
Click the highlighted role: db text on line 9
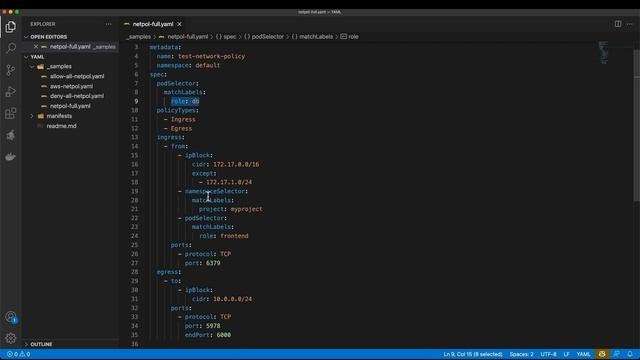(x=185, y=101)
